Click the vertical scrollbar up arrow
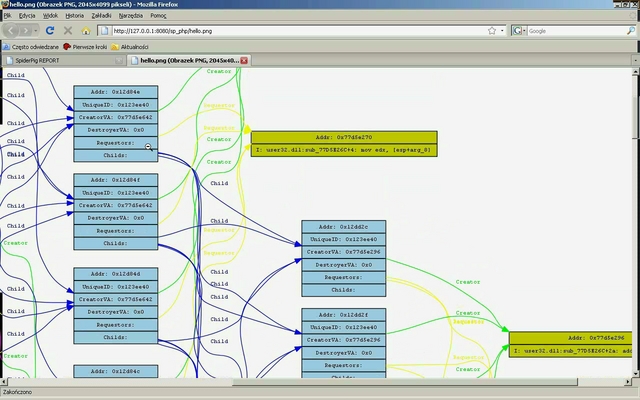 (x=635, y=72)
